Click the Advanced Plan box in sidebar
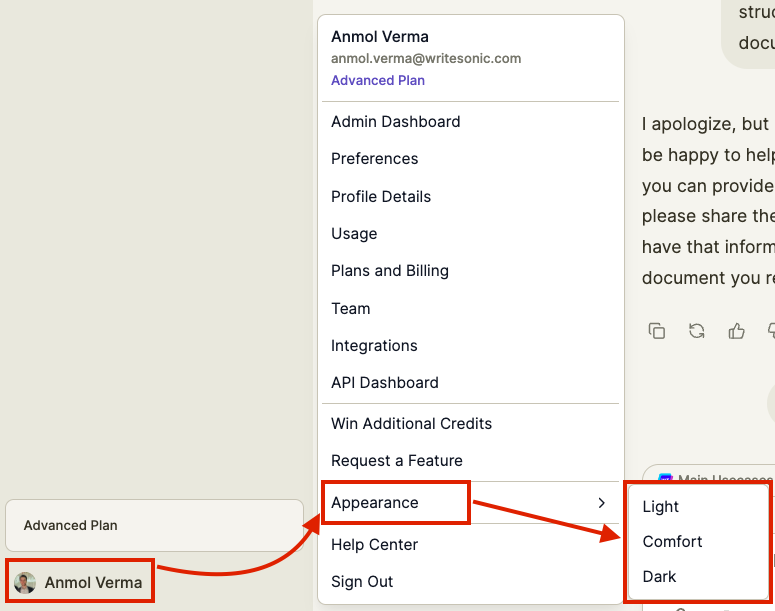Viewport: 775px width, 611px height. 154,525
